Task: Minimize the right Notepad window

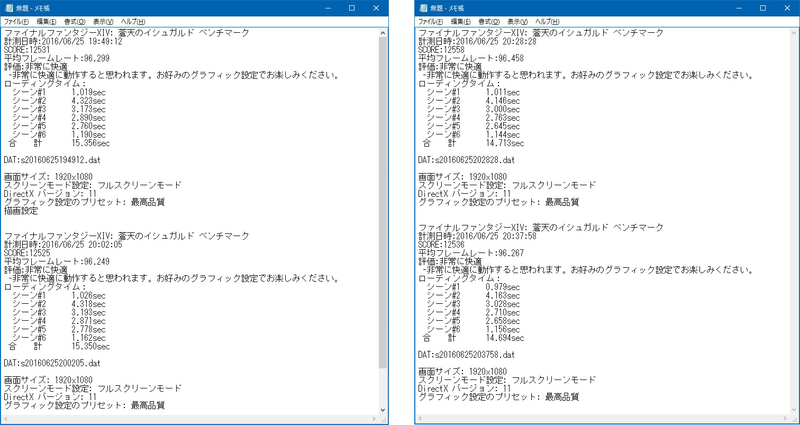Action: pyautogui.click(x=739, y=8)
